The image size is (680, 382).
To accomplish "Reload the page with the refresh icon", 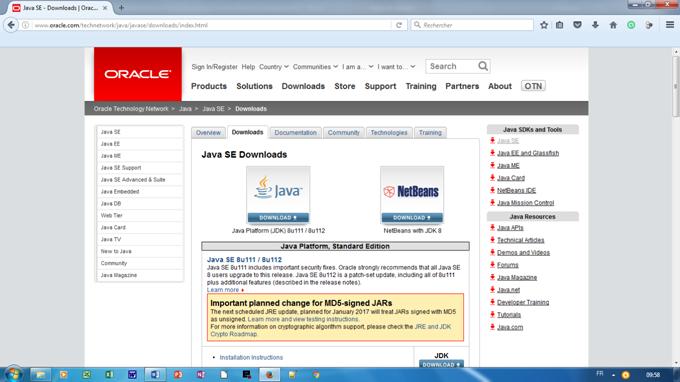I will 399,25.
